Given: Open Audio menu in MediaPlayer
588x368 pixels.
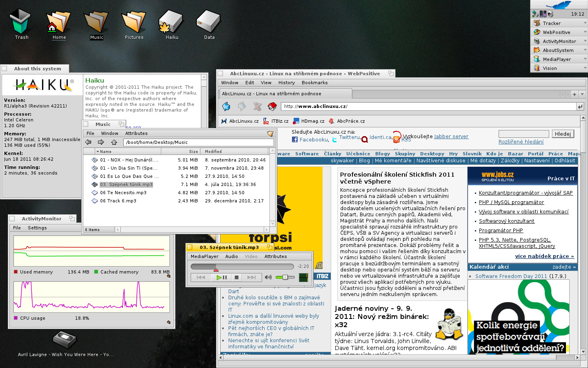Looking at the screenshot, I should (x=232, y=256).
